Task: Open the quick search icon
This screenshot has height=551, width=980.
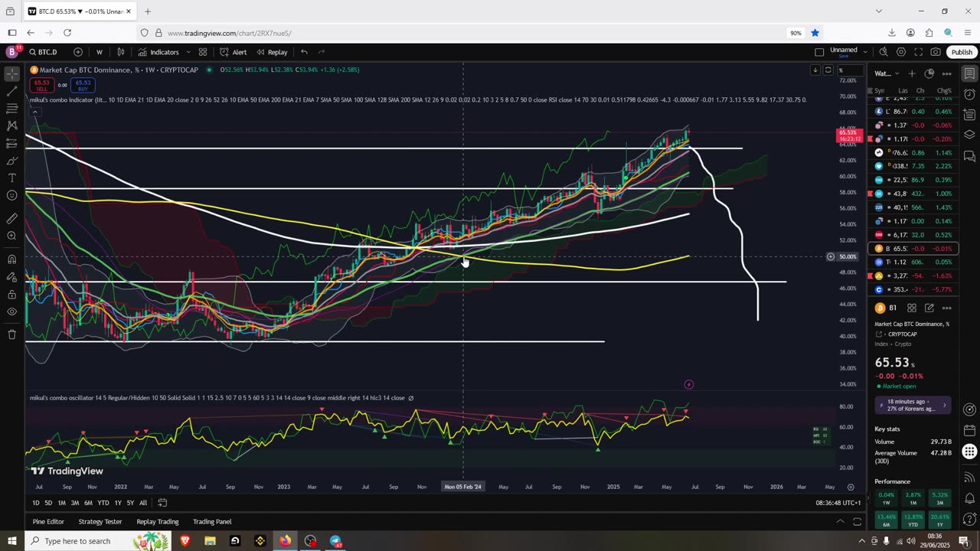Action: coord(884,52)
